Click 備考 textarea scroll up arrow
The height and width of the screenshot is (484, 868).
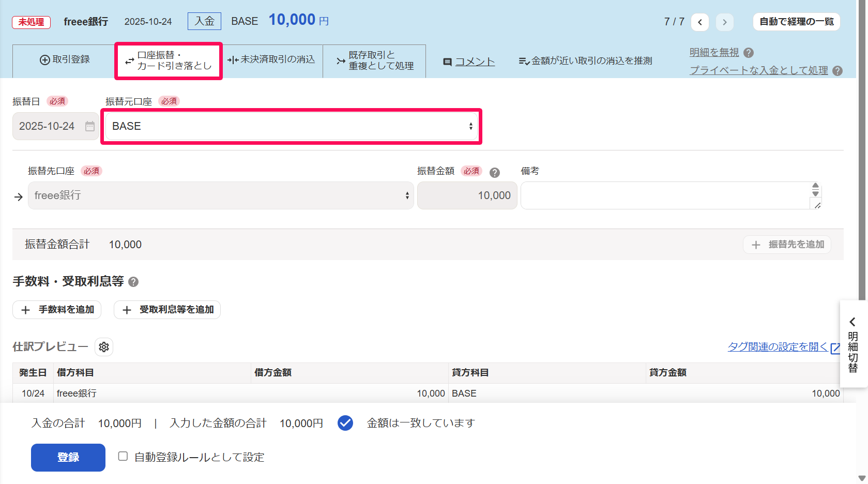pos(815,186)
